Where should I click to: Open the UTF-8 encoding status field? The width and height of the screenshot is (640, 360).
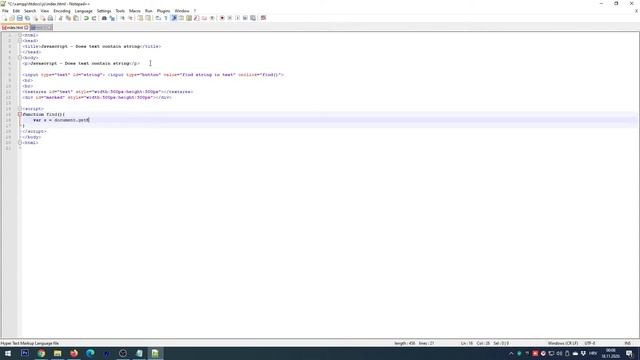click(590, 343)
